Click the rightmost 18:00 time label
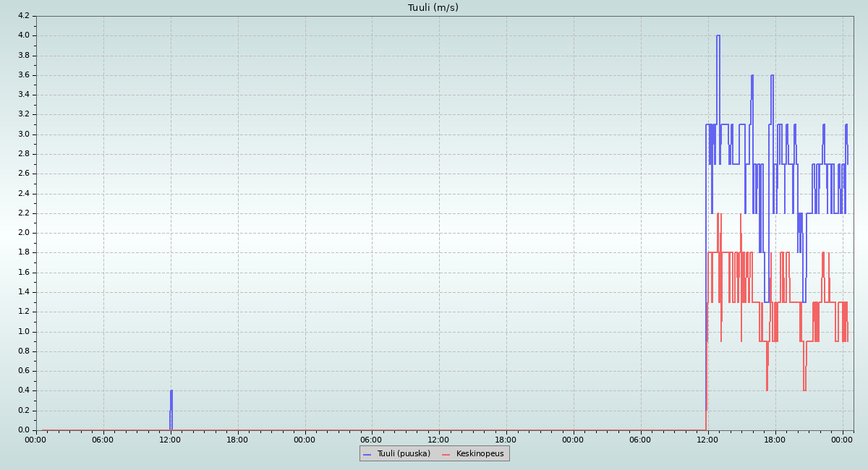The height and width of the screenshot is (470, 868). tap(775, 440)
